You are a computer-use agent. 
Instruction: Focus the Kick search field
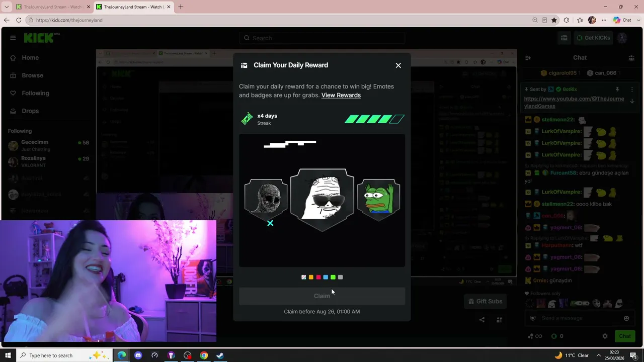coord(322,38)
